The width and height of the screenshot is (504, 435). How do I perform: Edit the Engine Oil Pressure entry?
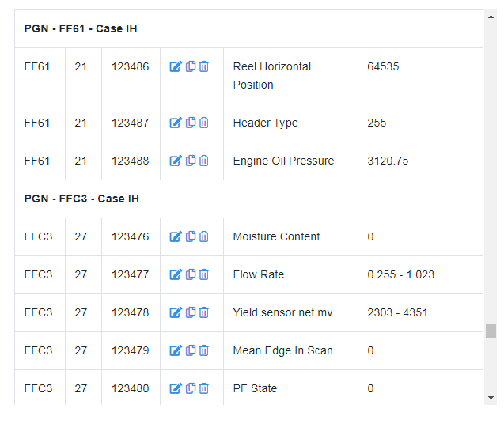pos(176,161)
